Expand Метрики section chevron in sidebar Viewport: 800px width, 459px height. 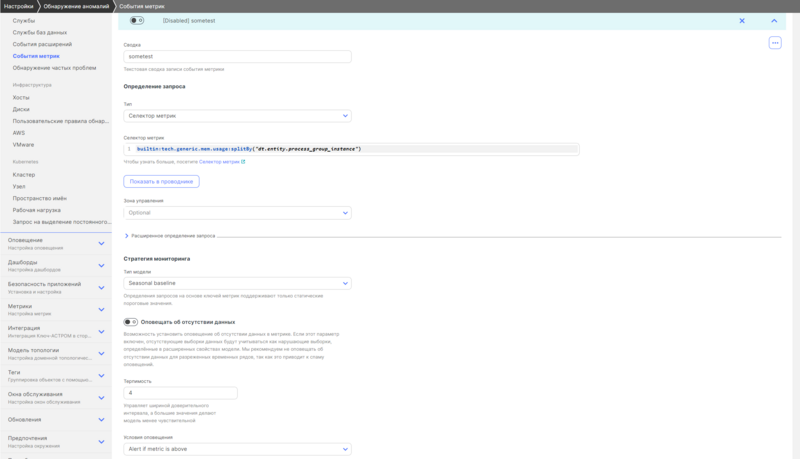pos(101,309)
